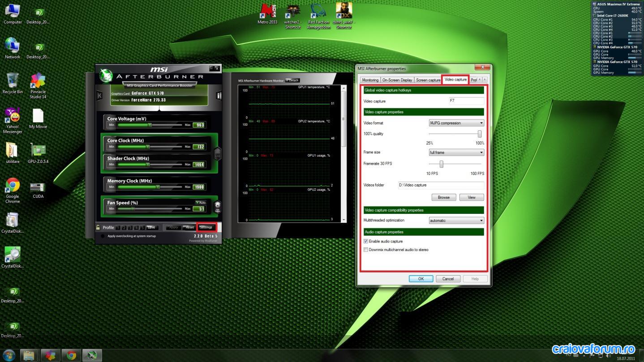Select the utilitare folder icon
Viewport: 644px width, 362px height.
click(13, 153)
